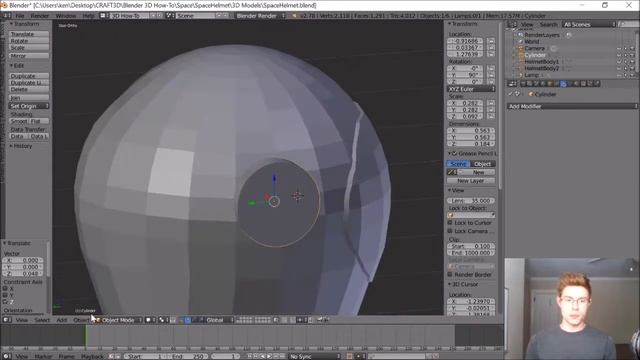The height and width of the screenshot is (360, 640).
Task: Open the Blender Render engine dropdown
Action: (260, 16)
